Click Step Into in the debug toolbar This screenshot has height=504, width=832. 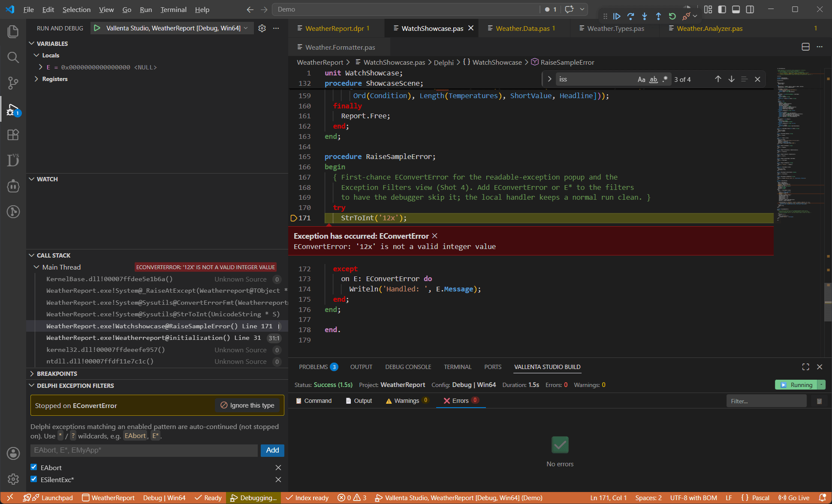pos(645,16)
